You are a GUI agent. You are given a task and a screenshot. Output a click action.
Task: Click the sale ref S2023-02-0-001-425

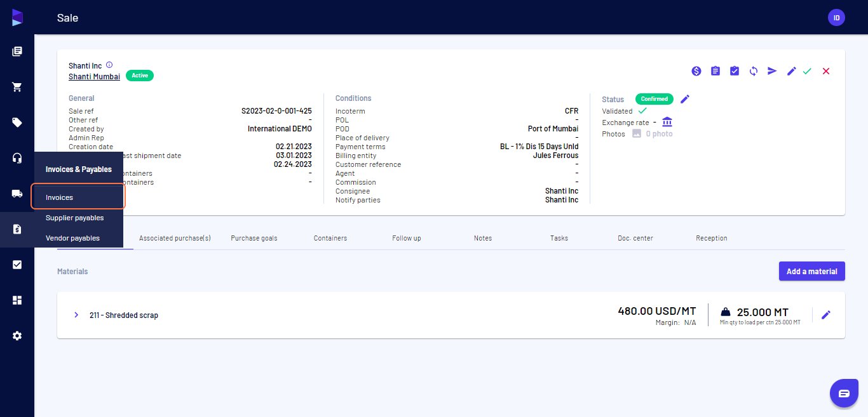[x=276, y=111]
